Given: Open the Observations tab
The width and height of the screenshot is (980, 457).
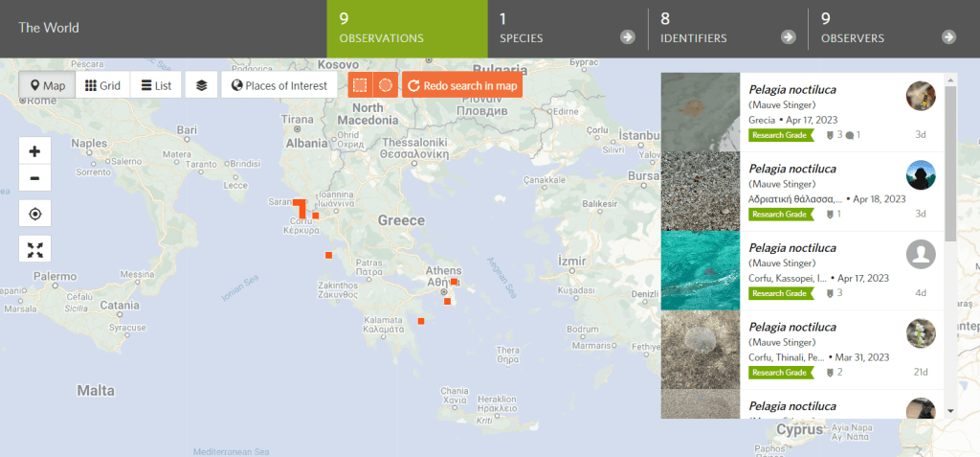Looking at the screenshot, I should coord(407,29).
